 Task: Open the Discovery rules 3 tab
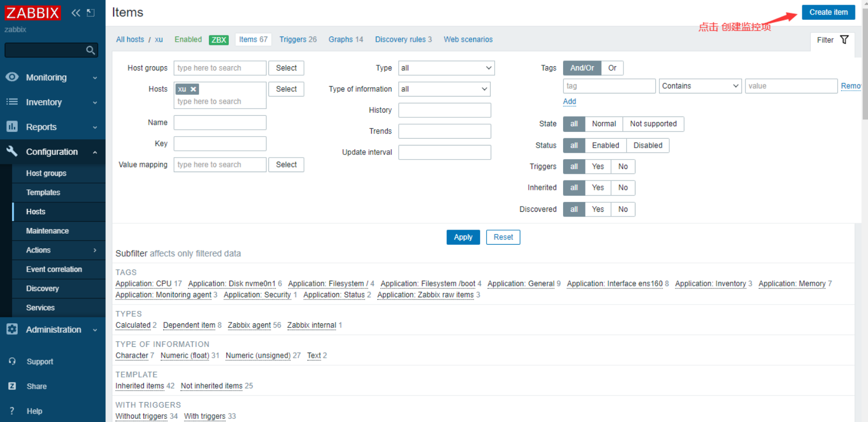pos(404,40)
